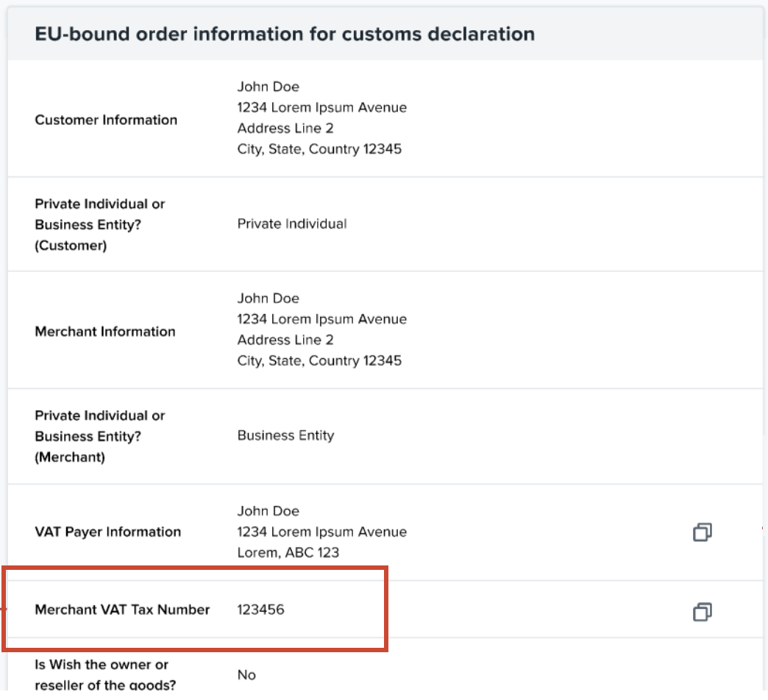The image size is (768, 700).
Task: Click the No value for Wish ownership
Action: coord(246,675)
